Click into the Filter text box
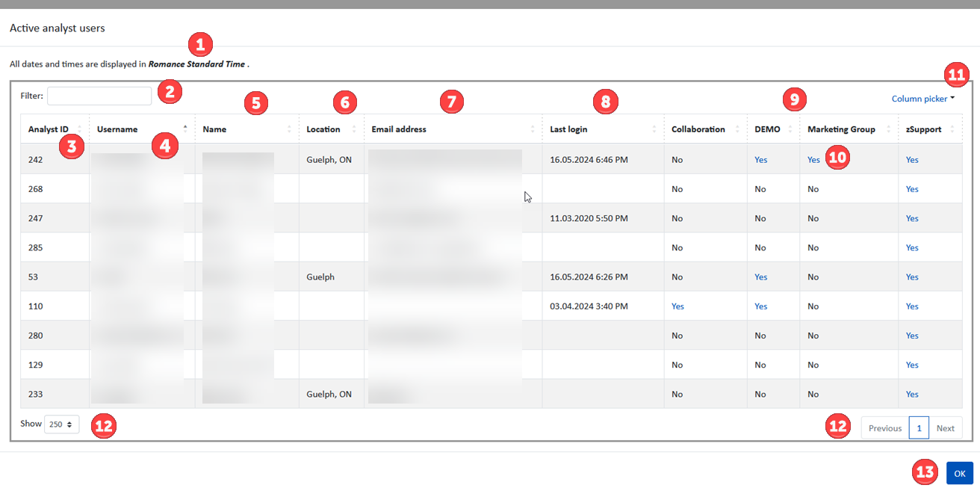 tap(99, 96)
